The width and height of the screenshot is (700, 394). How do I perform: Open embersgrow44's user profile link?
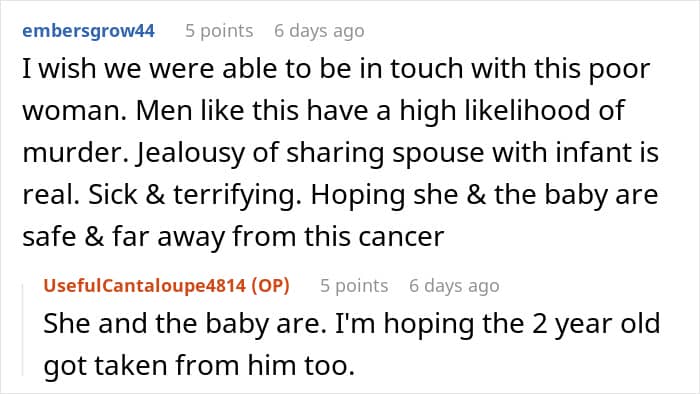88,31
